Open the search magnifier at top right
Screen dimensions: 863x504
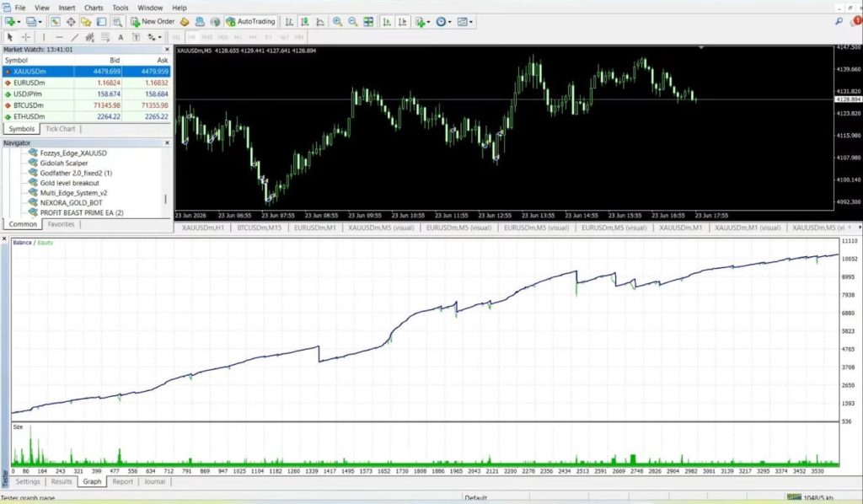coord(839,21)
